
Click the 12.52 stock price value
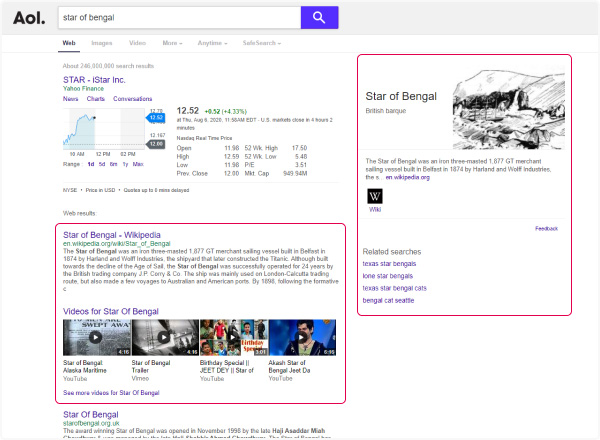(188, 111)
